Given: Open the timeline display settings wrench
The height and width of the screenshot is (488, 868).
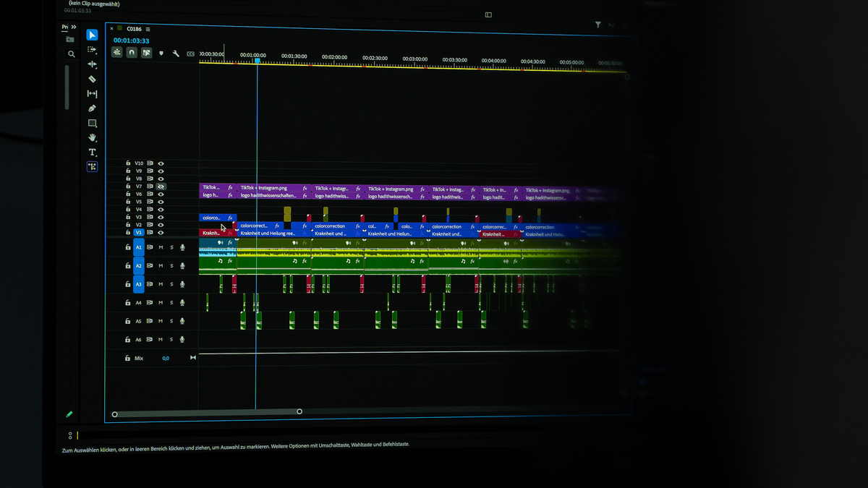Looking at the screenshot, I should click(176, 53).
